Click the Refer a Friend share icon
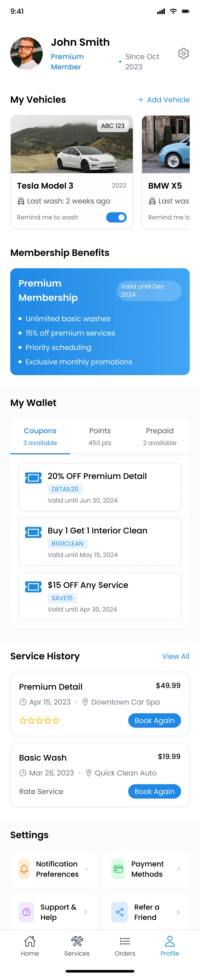Screen dimensions: 200x980 click(119, 912)
